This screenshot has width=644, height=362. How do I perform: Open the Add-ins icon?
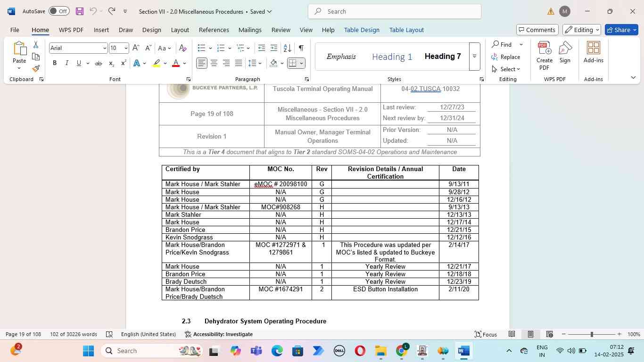[593, 52]
